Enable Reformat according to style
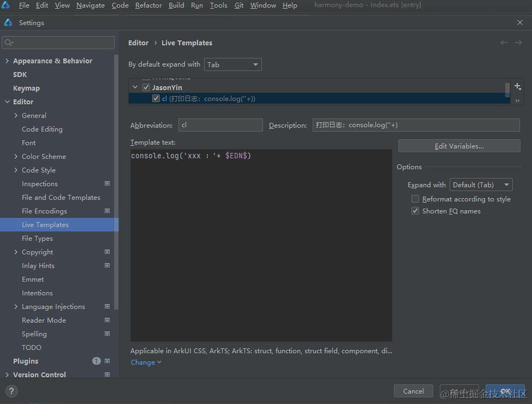Viewport: 532px width, 404px height. pos(415,199)
